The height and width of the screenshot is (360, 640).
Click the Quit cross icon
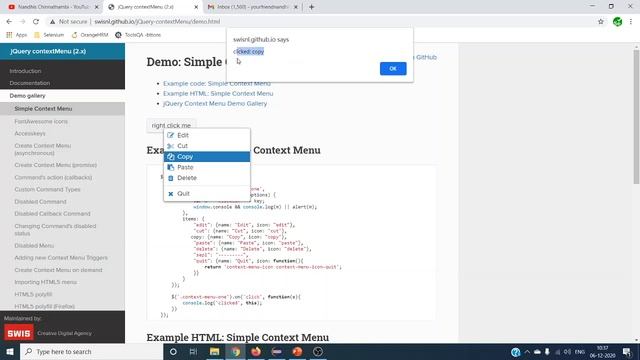click(171, 193)
